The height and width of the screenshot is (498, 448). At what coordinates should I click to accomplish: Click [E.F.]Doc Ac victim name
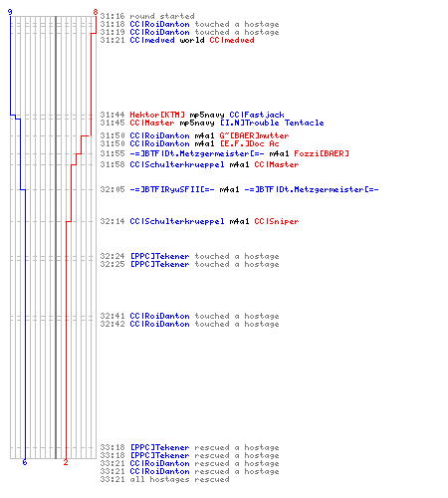point(249,143)
